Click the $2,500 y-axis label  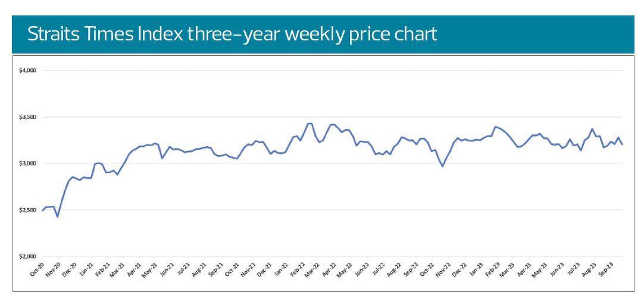(29, 210)
